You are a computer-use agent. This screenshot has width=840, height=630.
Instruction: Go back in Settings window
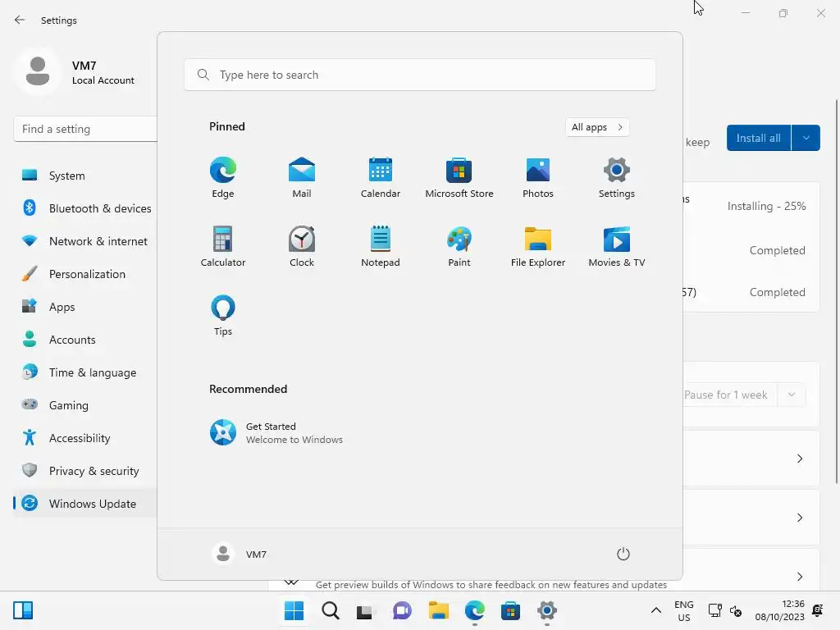point(20,20)
